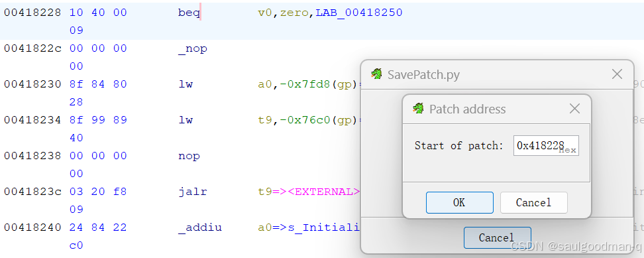644x258 pixels.
Task: Click the Ghidra dragon icon in Patch address title
Action: (x=418, y=109)
